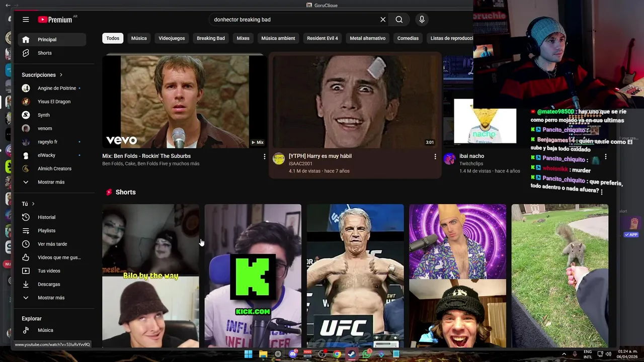Open Windows Start menu

(x=248, y=354)
